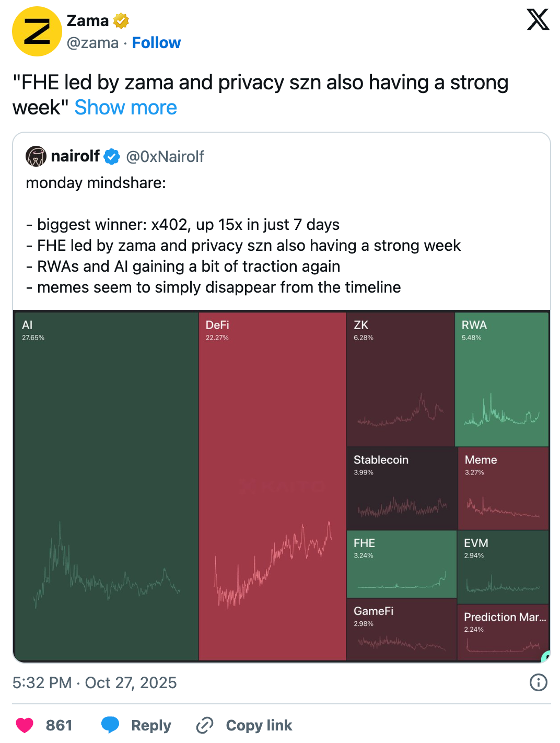Click the RWA 5.48% treemap tile
The image size is (560, 743).
(x=501, y=379)
